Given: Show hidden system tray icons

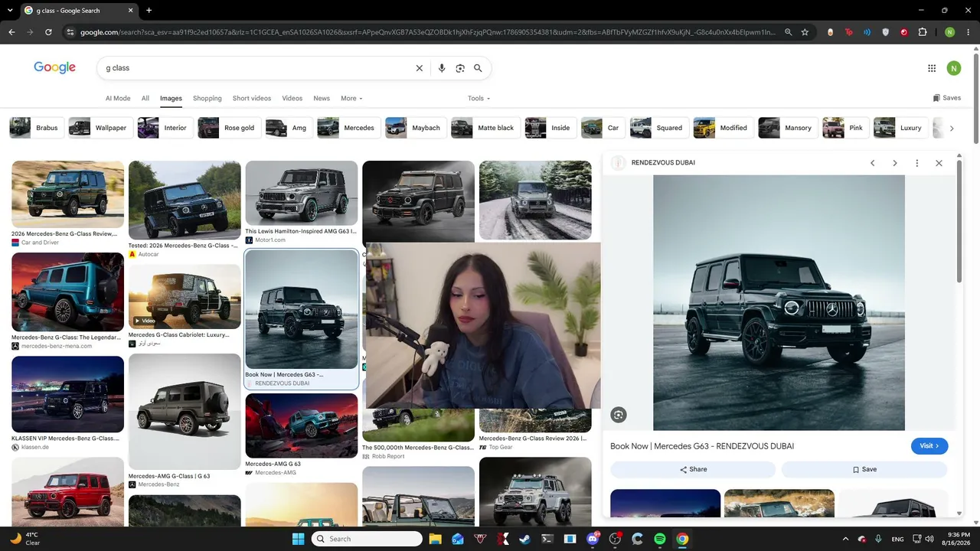Looking at the screenshot, I should point(845,539).
